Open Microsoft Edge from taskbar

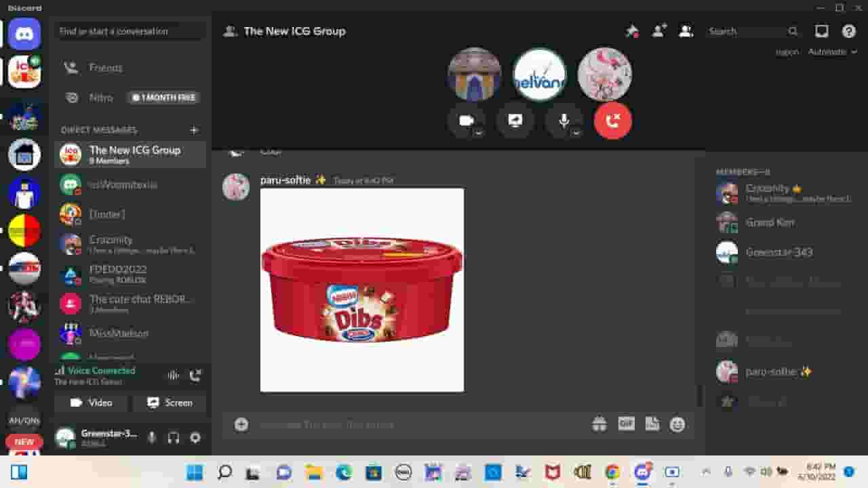(344, 472)
